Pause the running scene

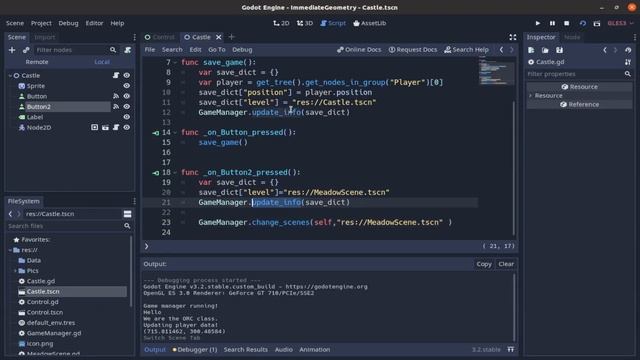click(552, 23)
